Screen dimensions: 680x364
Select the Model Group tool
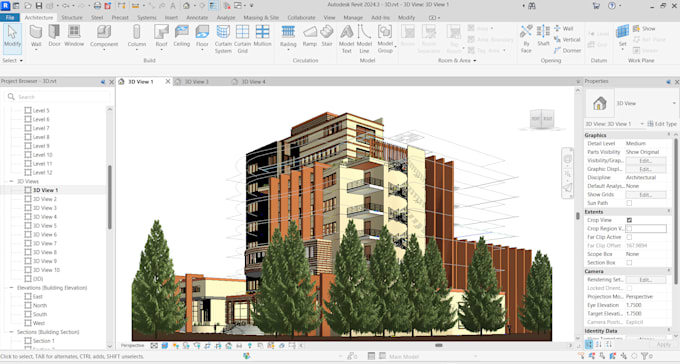pyautogui.click(x=385, y=39)
